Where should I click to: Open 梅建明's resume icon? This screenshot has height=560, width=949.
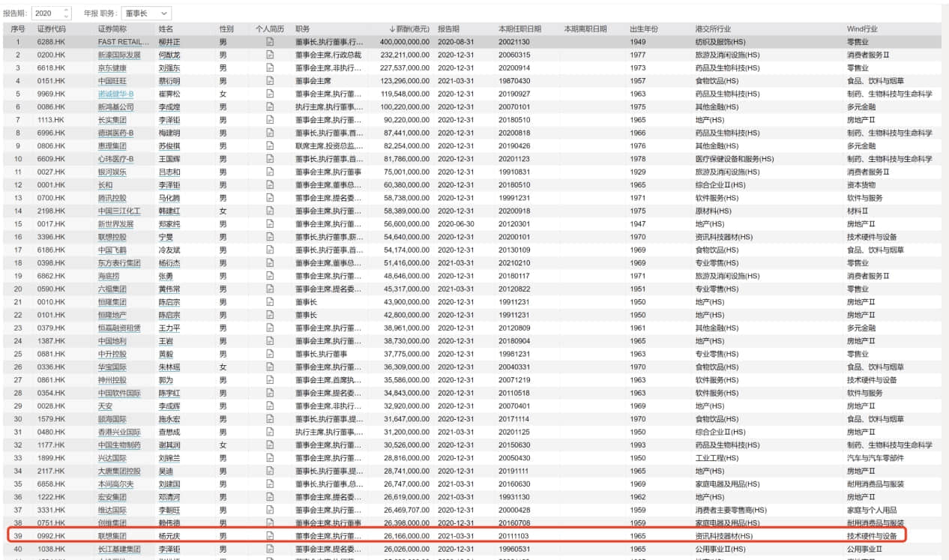270,133
